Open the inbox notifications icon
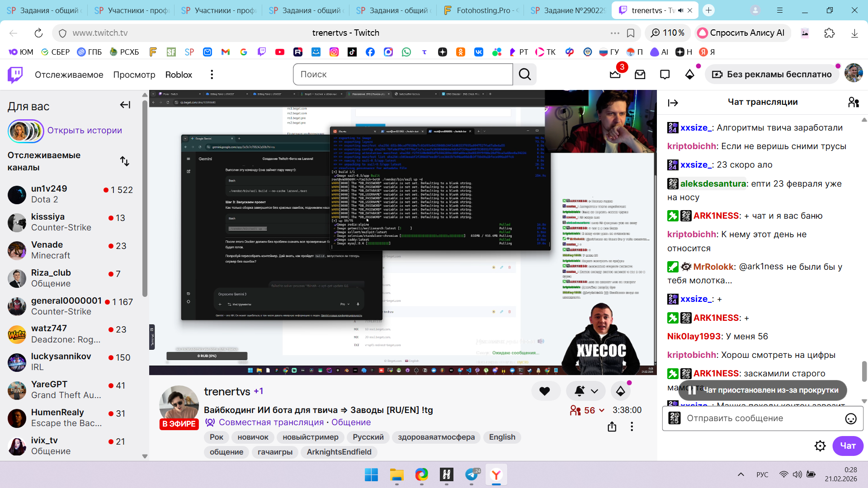 pyautogui.click(x=640, y=75)
